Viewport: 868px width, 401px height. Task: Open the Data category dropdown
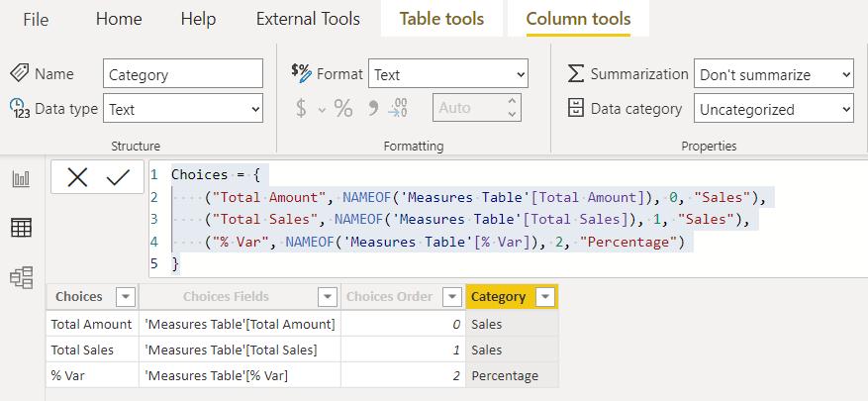[774, 109]
